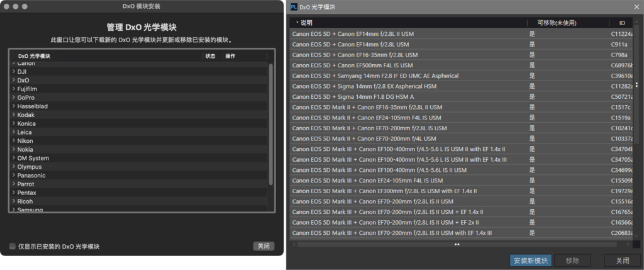Select 5D Mark II + EF70-200mm f/4L USM
Screen dimensions: 644x270
click(462, 138)
